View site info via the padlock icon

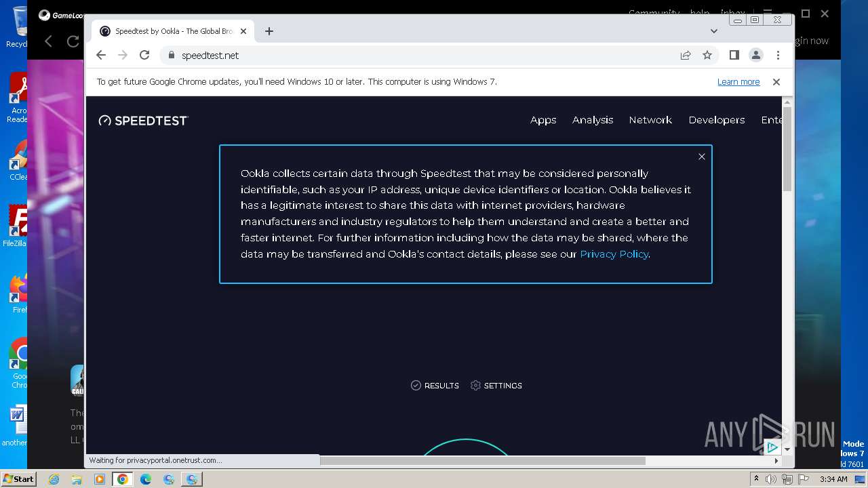coord(171,55)
